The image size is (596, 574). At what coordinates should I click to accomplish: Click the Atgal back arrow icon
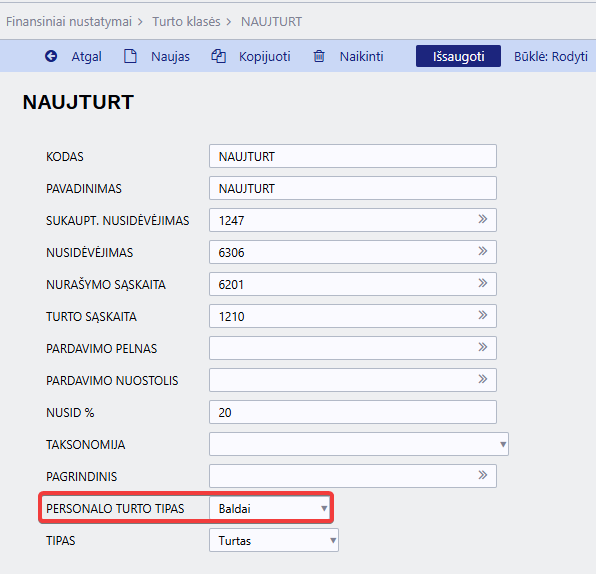(x=51, y=56)
